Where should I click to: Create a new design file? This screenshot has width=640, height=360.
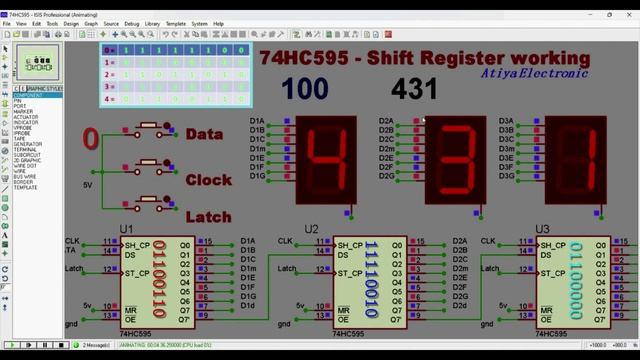[7, 35]
